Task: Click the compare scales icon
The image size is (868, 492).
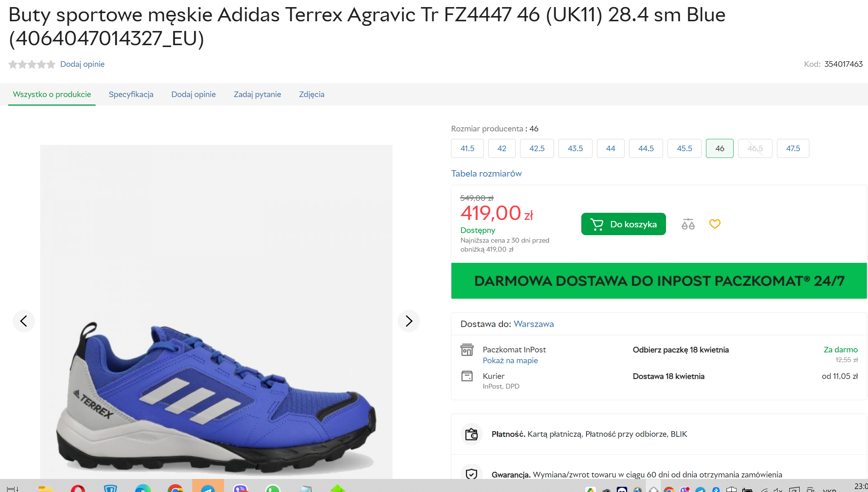Action: click(688, 224)
